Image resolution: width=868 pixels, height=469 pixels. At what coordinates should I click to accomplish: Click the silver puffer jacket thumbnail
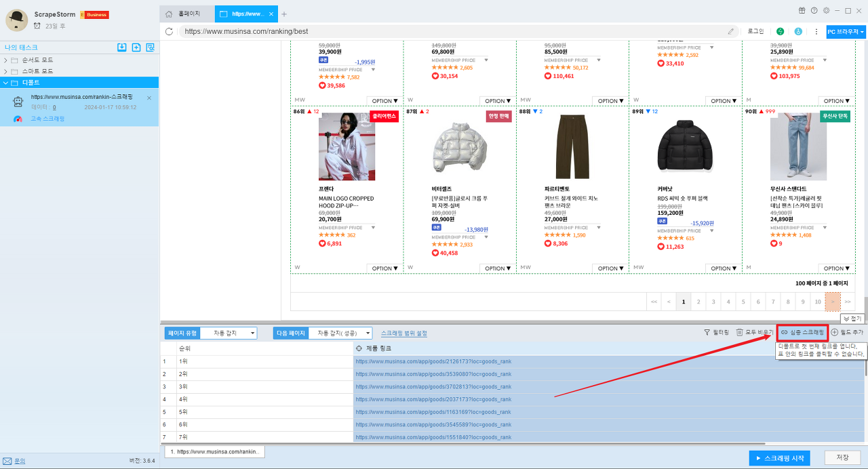pyautogui.click(x=460, y=146)
